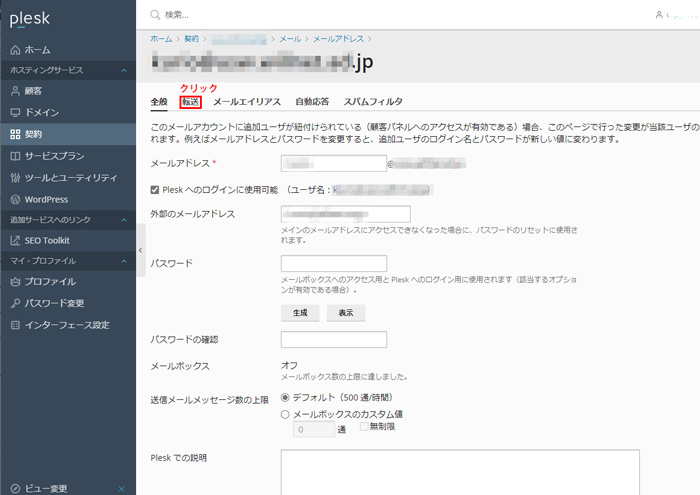Enable the 無制限 checkbox
The width and height of the screenshot is (700, 495).
(364, 427)
